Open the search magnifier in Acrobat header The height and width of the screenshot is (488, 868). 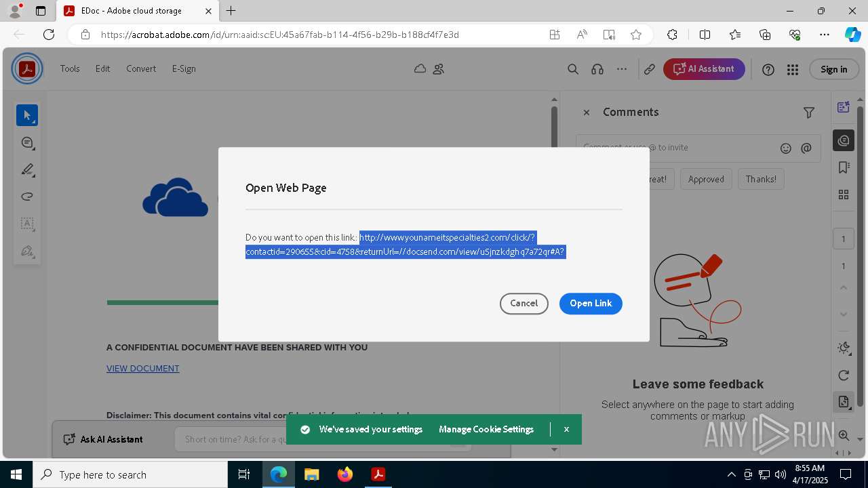(x=573, y=69)
